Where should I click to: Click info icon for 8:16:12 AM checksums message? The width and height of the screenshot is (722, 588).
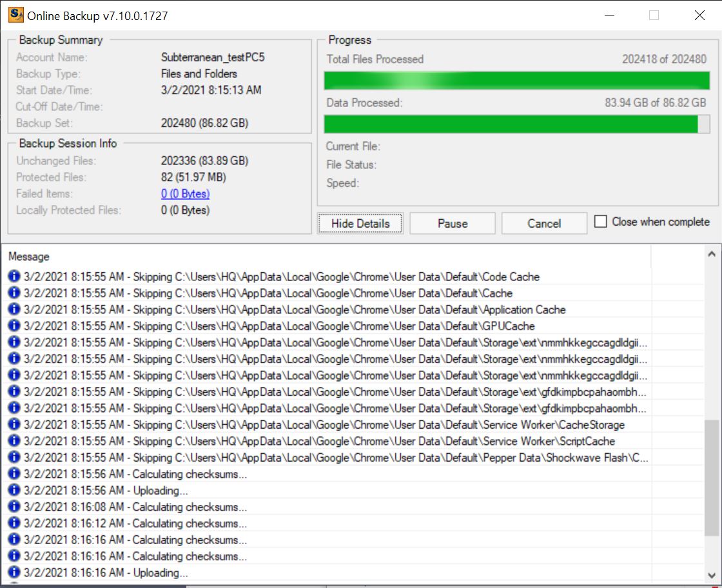click(15, 524)
